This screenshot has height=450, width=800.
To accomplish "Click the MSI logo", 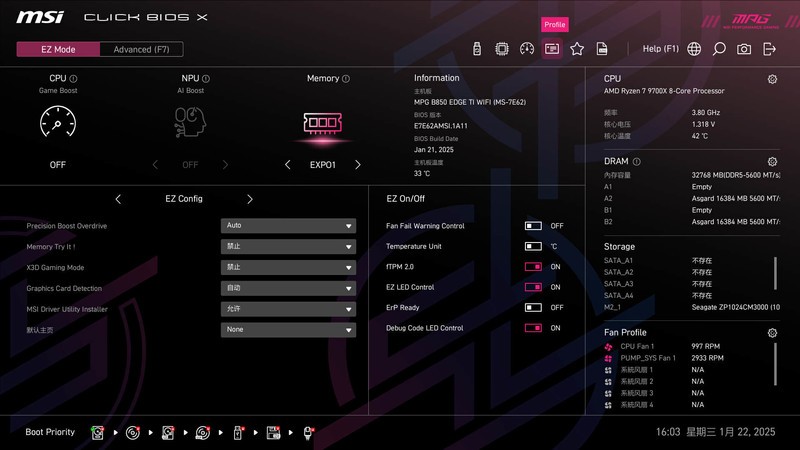I will (x=40, y=17).
